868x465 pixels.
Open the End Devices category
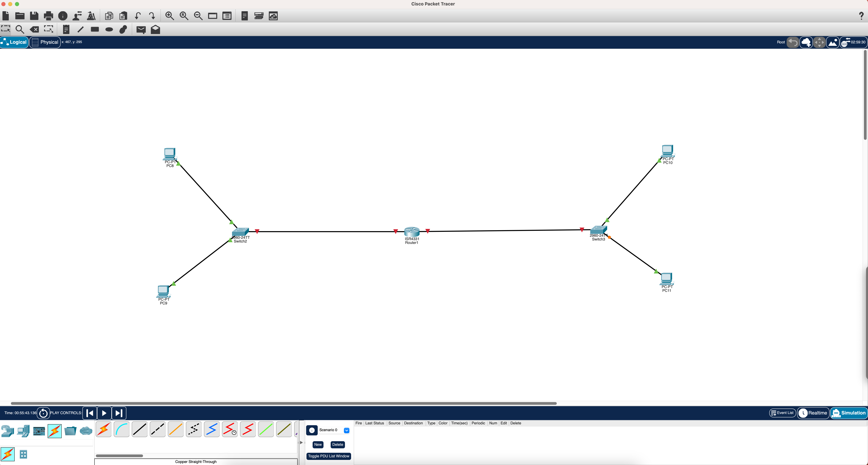click(23, 431)
